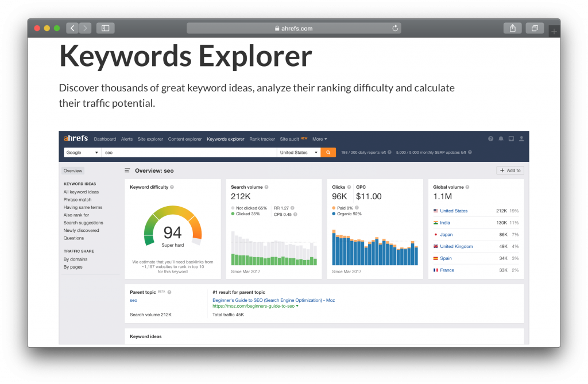Viewport: 588px width, 384px height.
Task: Open Site audit tool
Action: click(289, 139)
